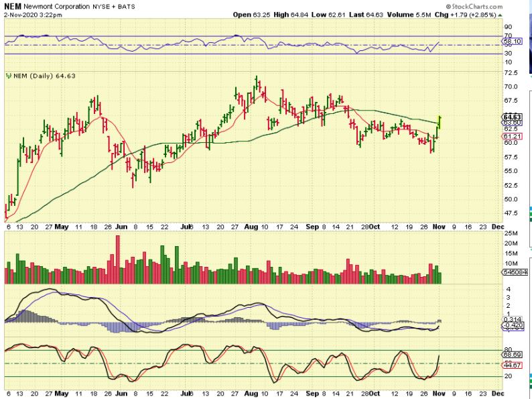532x399 pixels.
Task: Click the 55.0 price axis label
Action: pyautogui.click(x=511, y=171)
